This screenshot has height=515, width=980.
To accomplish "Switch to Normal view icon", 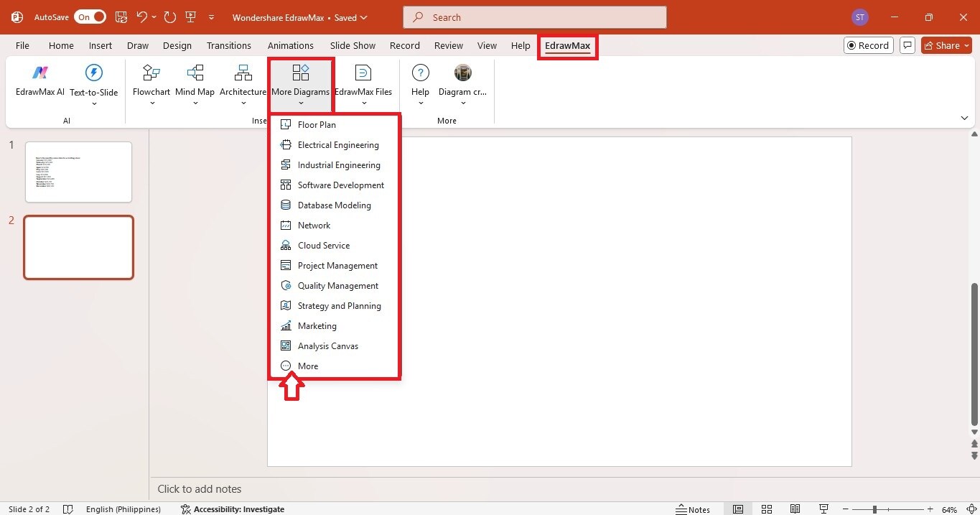I will (738, 509).
